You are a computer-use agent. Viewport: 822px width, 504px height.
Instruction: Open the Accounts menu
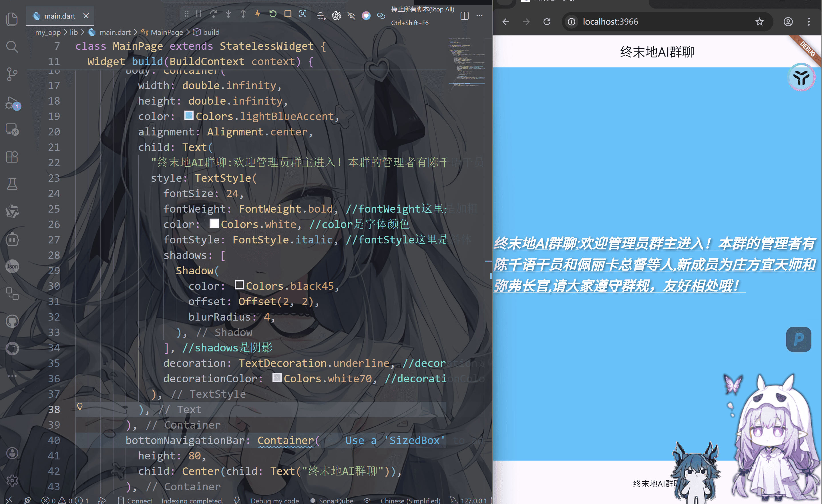(x=12, y=453)
